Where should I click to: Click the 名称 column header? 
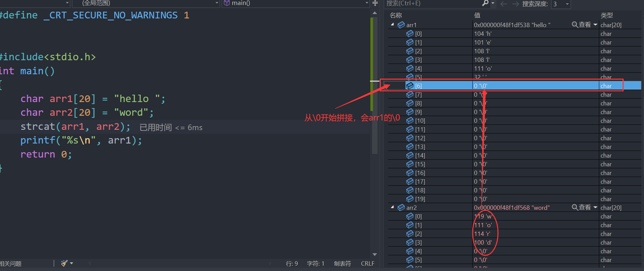point(396,15)
